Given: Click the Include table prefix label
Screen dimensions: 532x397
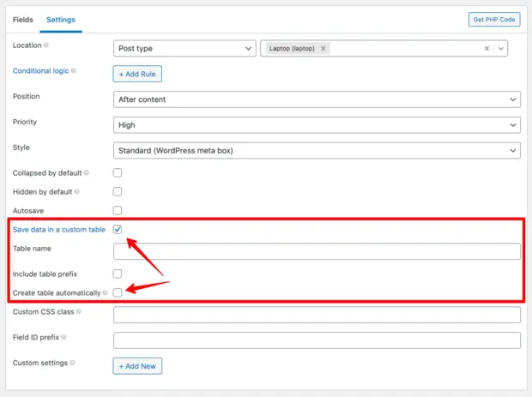Looking at the screenshot, I should (45, 274).
